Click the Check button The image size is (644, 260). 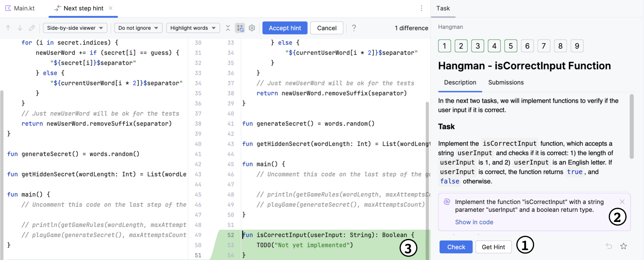coord(456,247)
